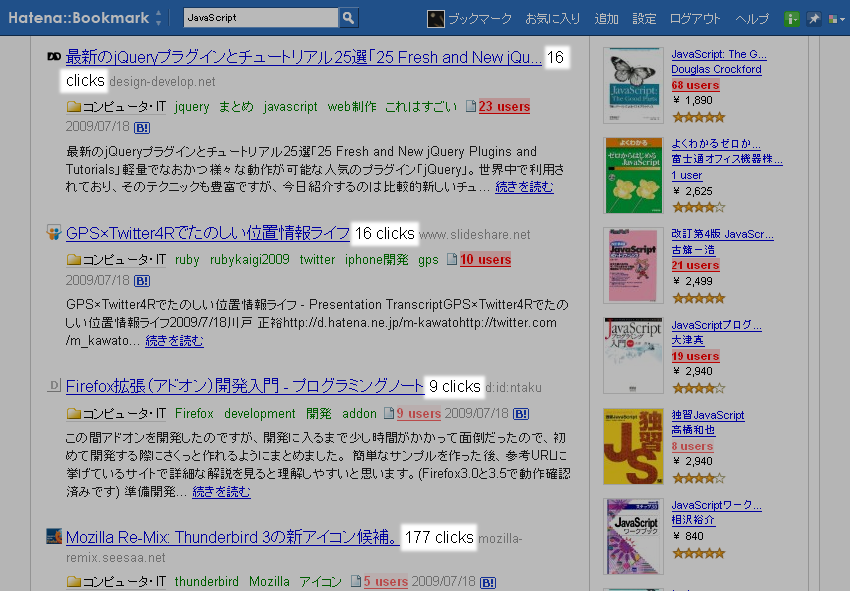
Task: Open ヘルプ help menu item
Action: [x=752, y=19]
